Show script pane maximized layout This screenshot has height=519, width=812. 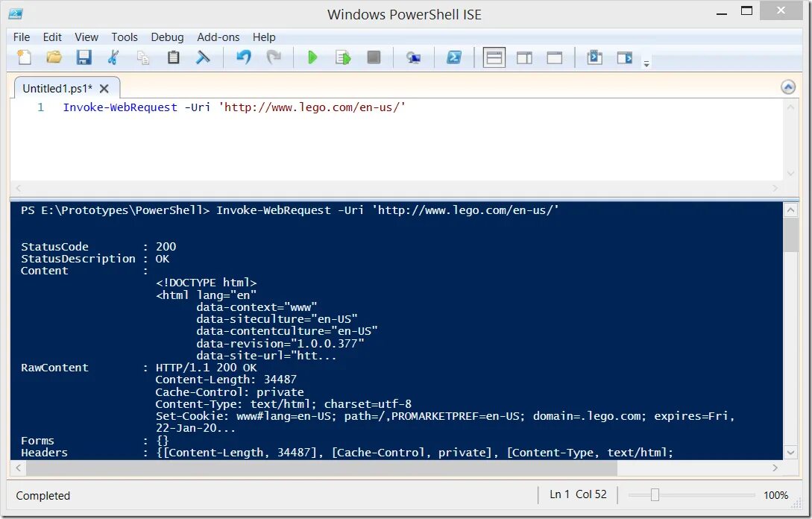555,57
